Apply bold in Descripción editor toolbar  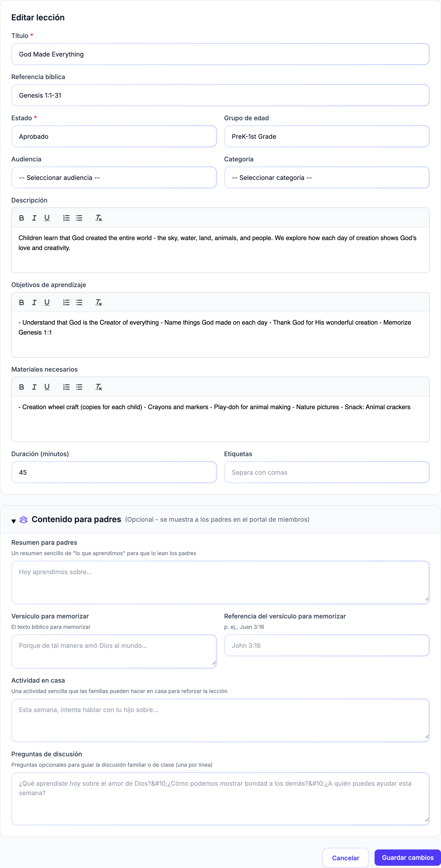pyautogui.click(x=21, y=218)
